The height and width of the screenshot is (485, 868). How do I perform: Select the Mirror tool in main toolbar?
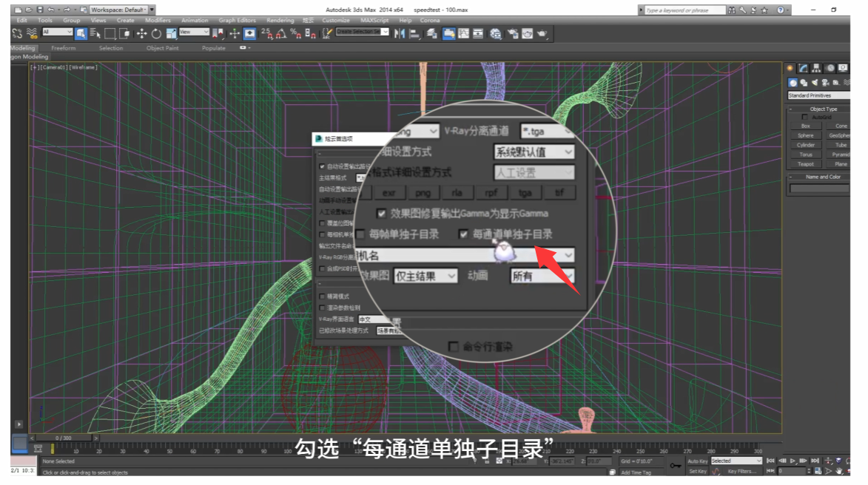click(x=399, y=33)
